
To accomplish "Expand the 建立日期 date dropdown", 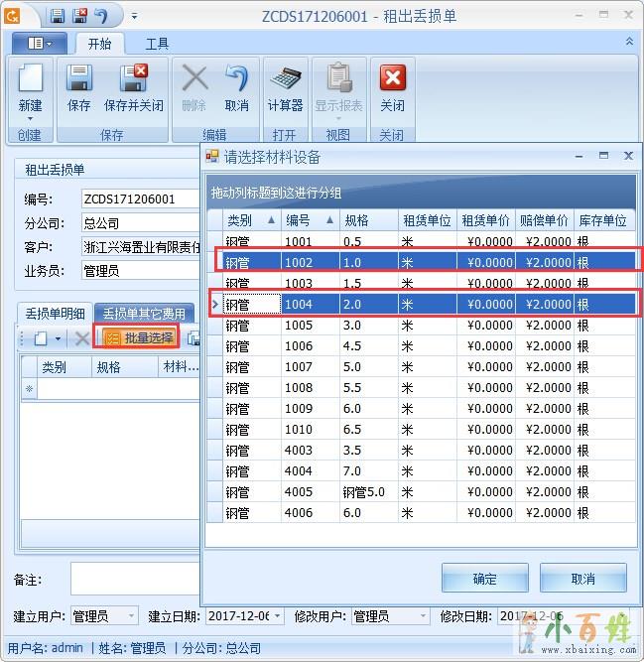I will pos(276,616).
